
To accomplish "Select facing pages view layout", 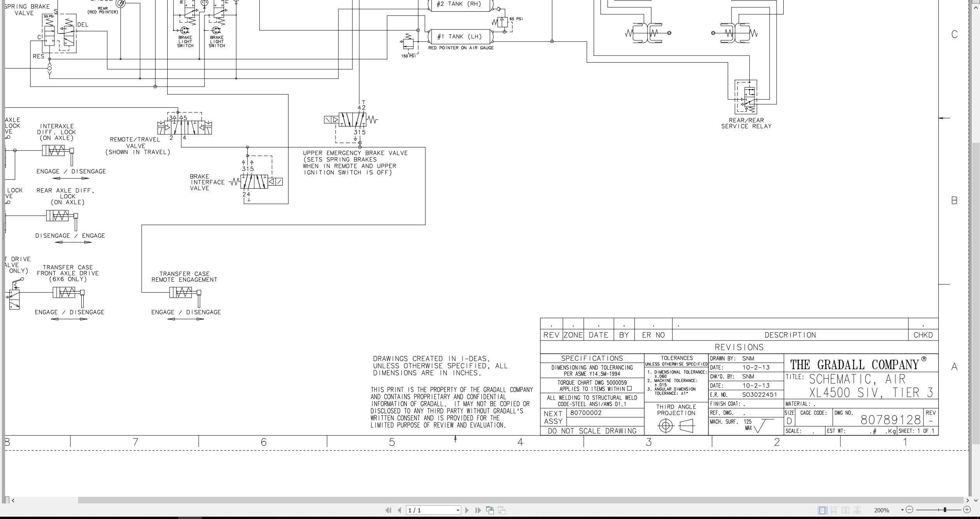I will (x=845, y=510).
